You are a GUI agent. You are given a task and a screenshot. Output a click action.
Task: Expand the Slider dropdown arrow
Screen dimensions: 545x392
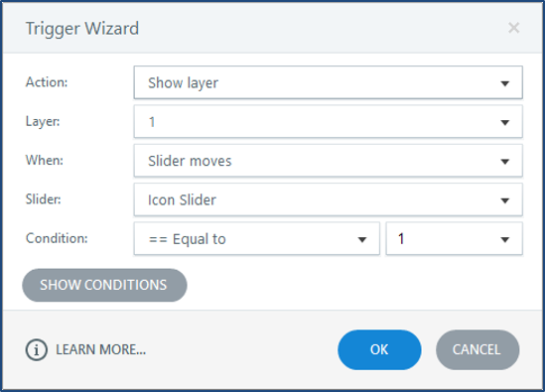(504, 200)
